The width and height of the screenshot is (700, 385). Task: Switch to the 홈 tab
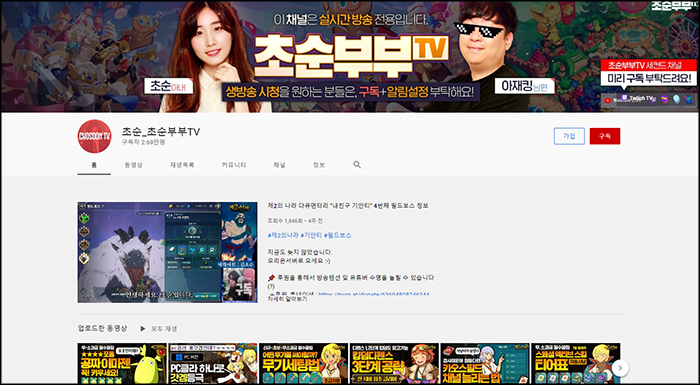coord(94,165)
